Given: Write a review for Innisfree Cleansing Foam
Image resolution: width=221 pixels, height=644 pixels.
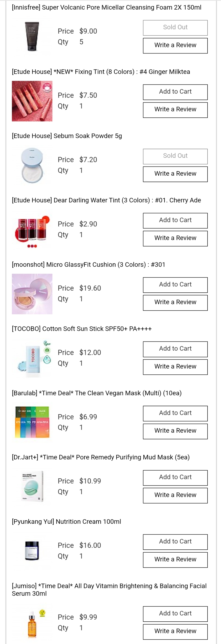Looking at the screenshot, I should pyautogui.click(x=175, y=45).
